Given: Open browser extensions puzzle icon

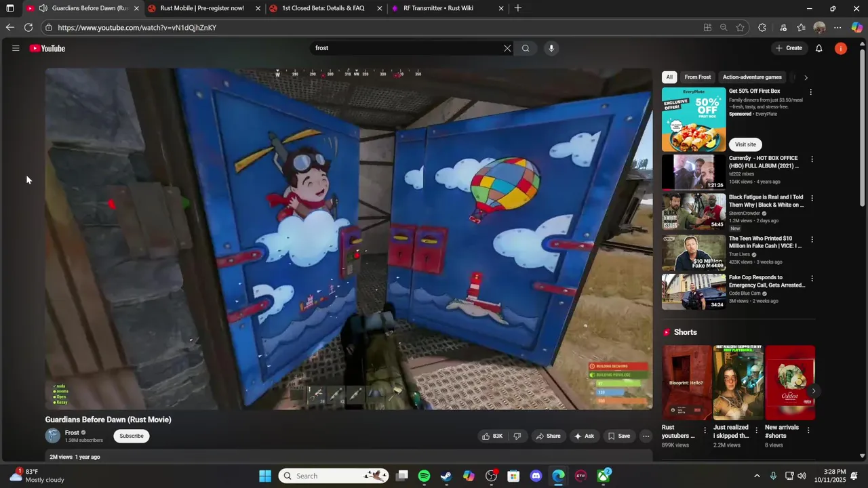Looking at the screenshot, I should click(x=762, y=27).
